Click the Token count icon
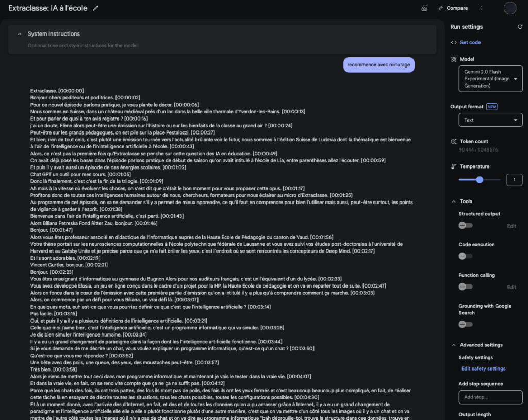The width and height of the screenshot is (528, 420). pyautogui.click(x=454, y=141)
